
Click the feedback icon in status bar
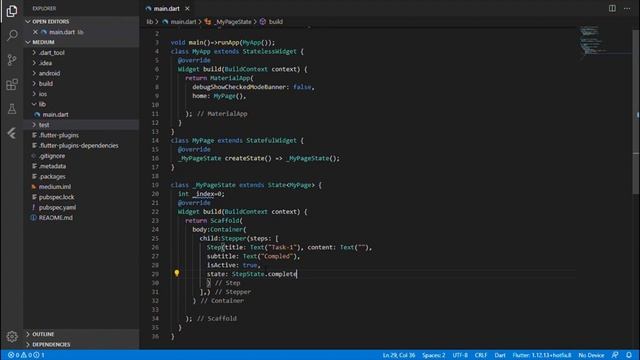click(615, 355)
